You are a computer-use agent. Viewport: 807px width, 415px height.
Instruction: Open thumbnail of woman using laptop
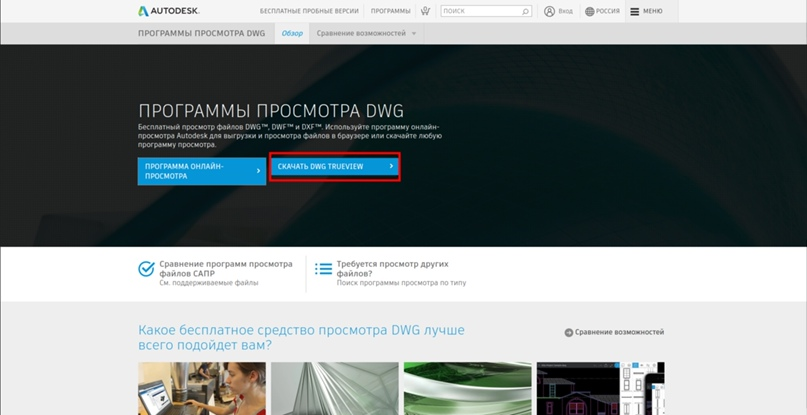pos(202,388)
